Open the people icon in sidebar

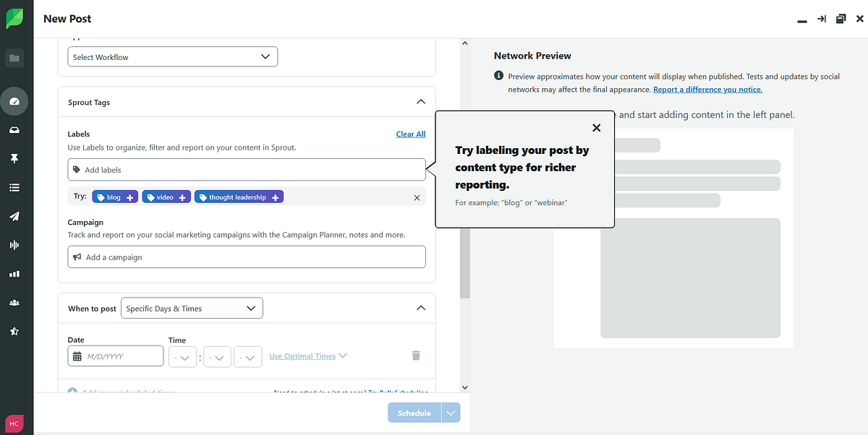pyautogui.click(x=14, y=303)
